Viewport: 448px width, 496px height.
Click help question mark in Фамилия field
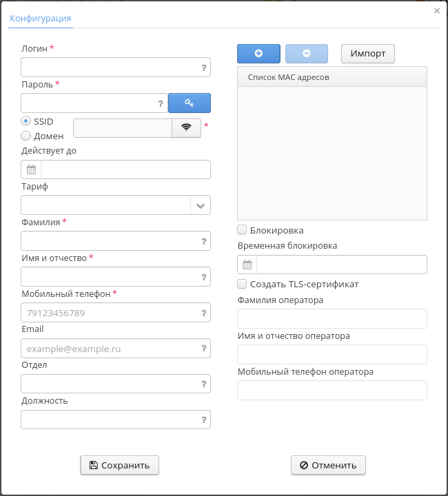204,241
